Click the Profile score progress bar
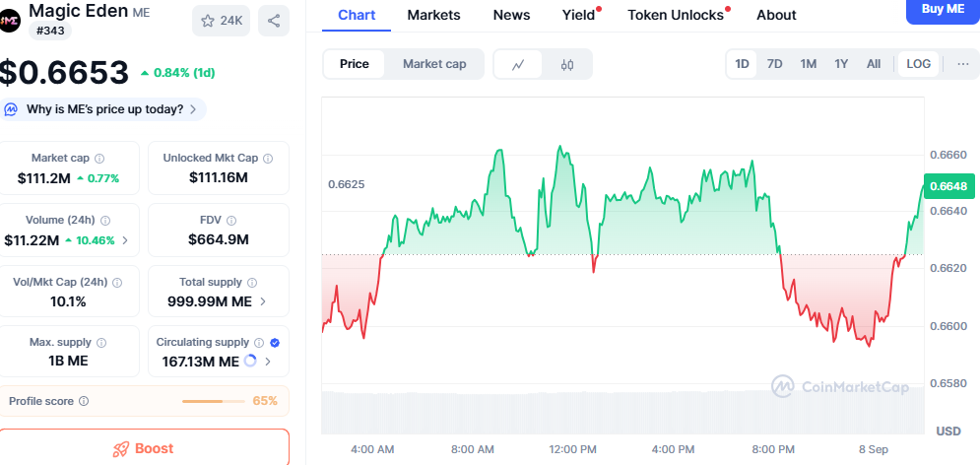Screen dimensions: 980x465 click(x=215, y=401)
